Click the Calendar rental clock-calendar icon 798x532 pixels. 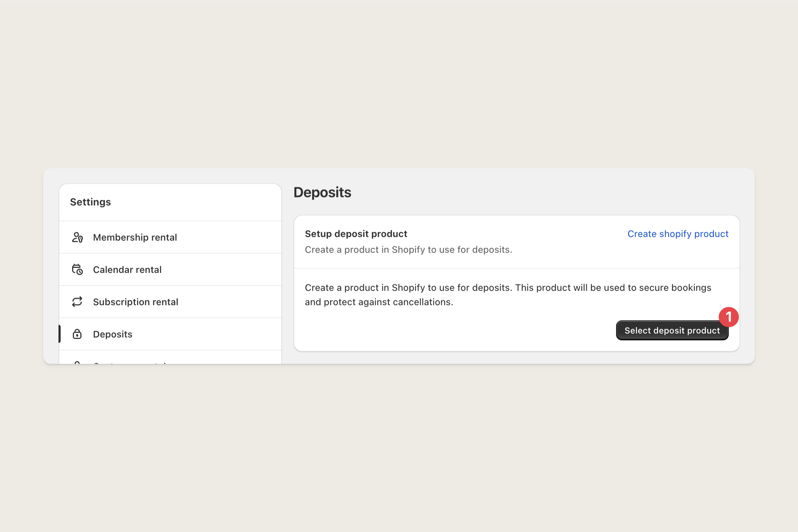pyautogui.click(x=77, y=269)
